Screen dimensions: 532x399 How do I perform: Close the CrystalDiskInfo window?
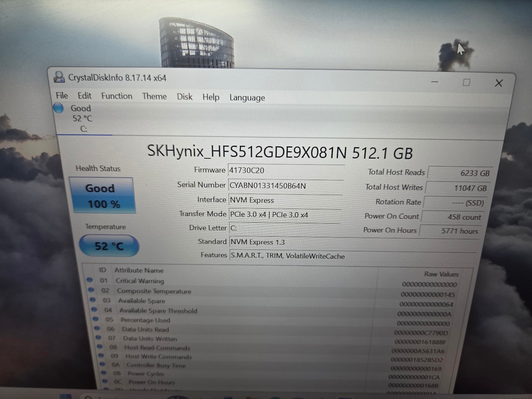tap(498, 83)
